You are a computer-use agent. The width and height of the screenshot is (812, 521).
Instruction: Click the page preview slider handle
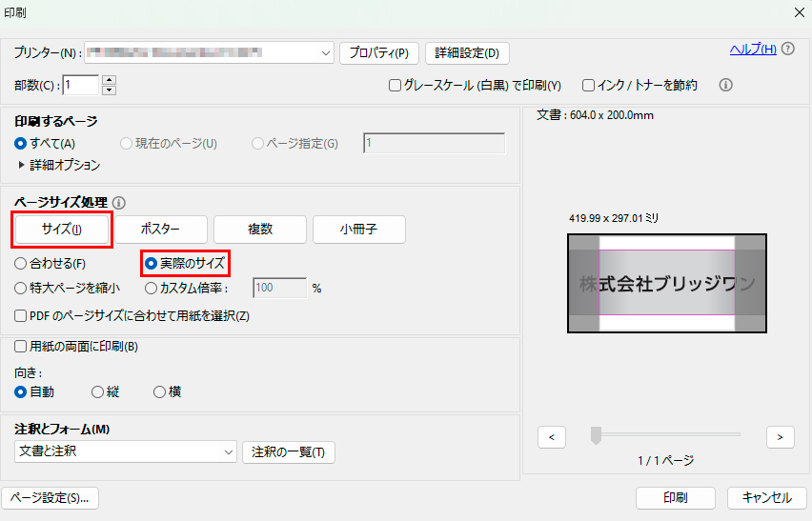tap(596, 435)
